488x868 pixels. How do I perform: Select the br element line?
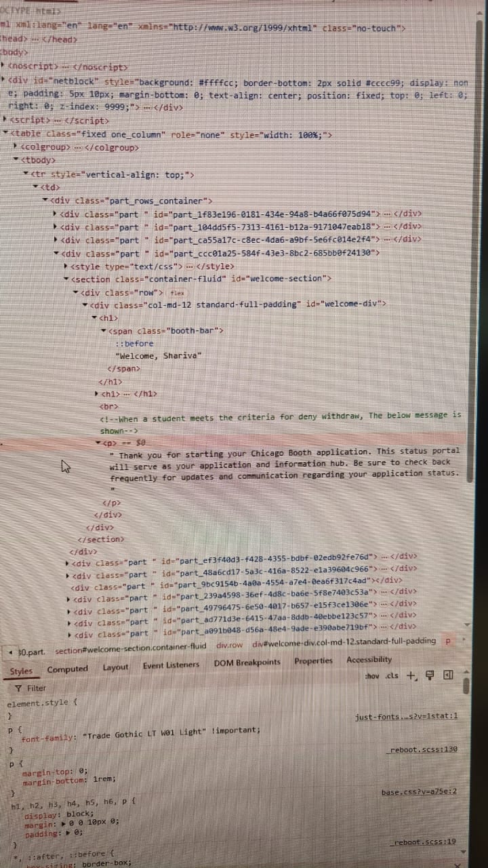point(109,407)
